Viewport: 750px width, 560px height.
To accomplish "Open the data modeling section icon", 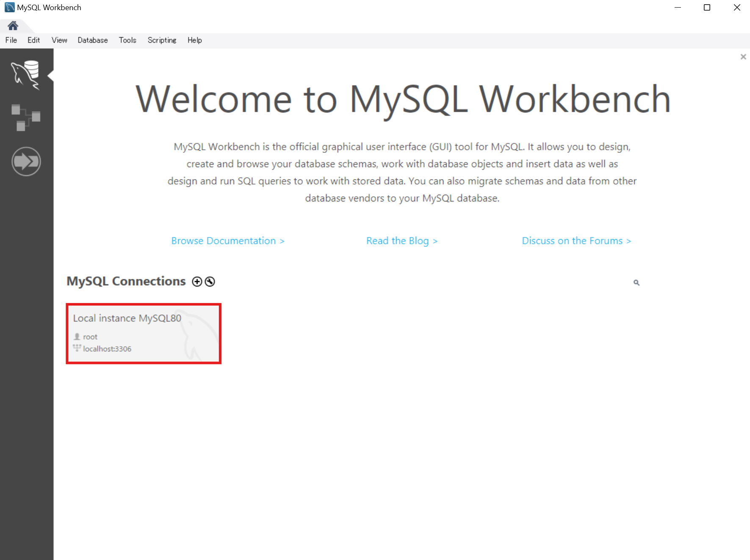I will tap(26, 117).
